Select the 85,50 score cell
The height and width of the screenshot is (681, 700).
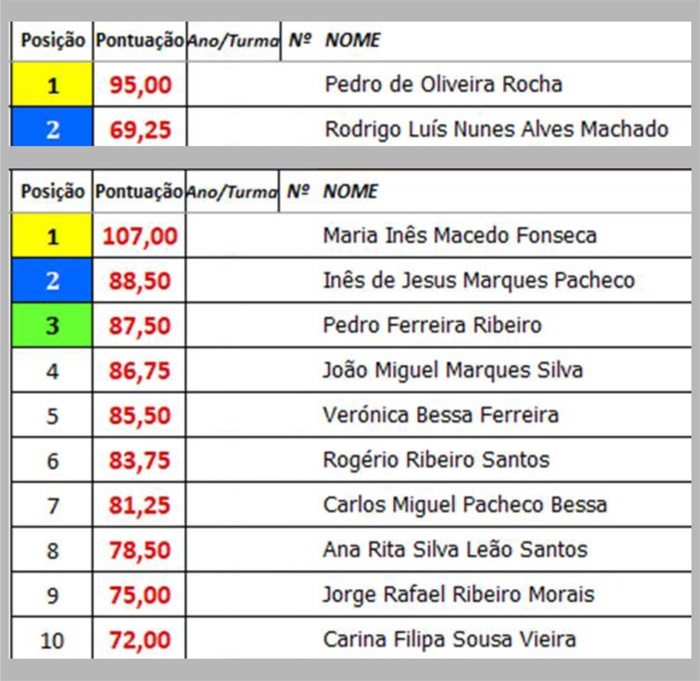coord(140,416)
